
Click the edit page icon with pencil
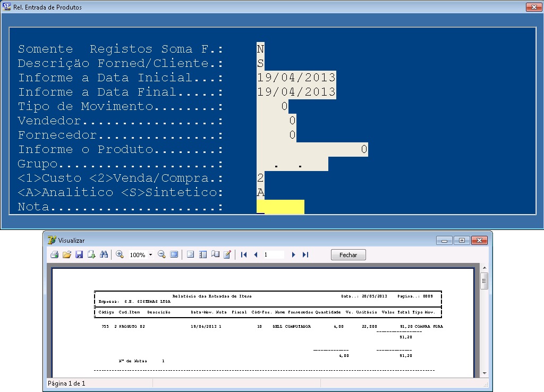coord(227,255)
